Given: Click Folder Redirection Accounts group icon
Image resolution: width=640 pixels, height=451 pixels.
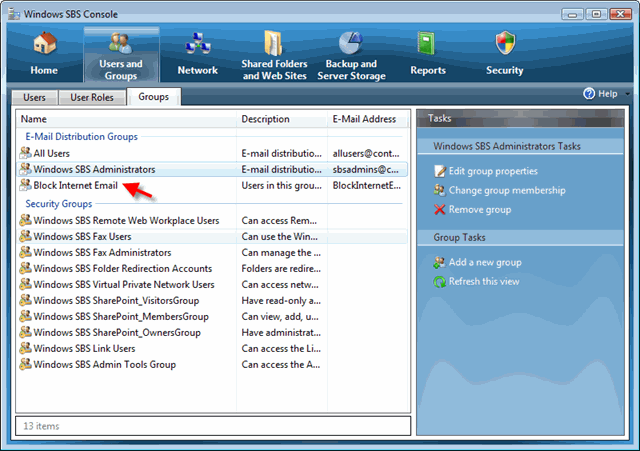Looking at the screenshot, I should (x=25, y=268).
